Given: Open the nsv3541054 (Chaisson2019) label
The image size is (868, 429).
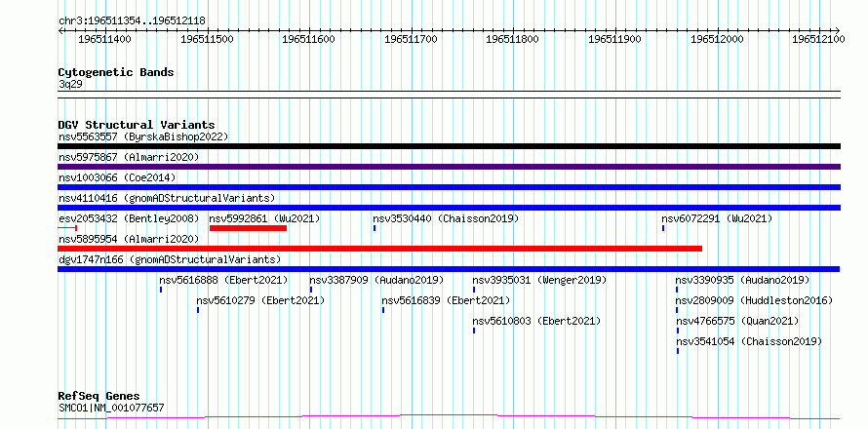Looking at the screenshot, I should tap(749, 341).
